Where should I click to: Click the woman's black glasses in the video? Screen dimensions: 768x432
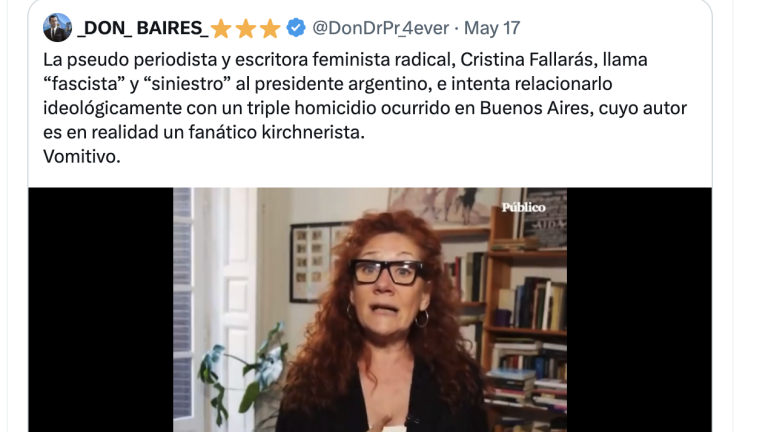[x=388, y=272]
